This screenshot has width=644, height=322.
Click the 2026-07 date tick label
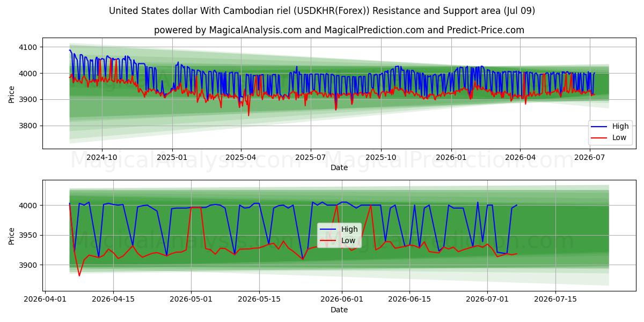click(590, 157)
